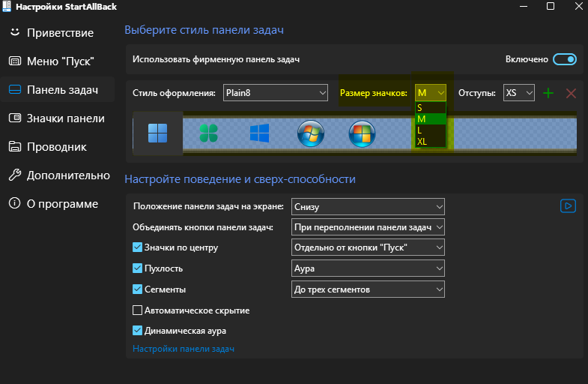
Task: Open the Отступы XS dropdown
Action: 518,93
